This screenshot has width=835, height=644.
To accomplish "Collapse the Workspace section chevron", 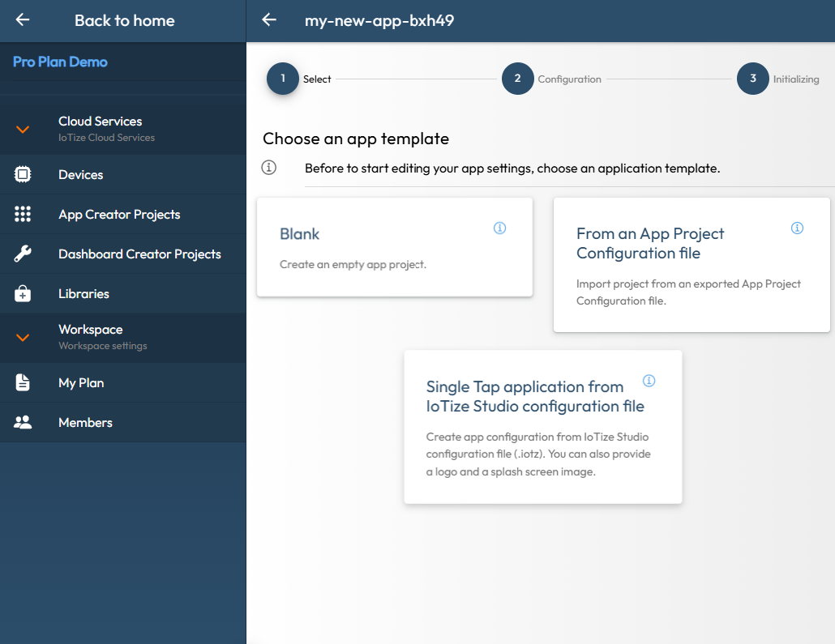I will 23,337.
